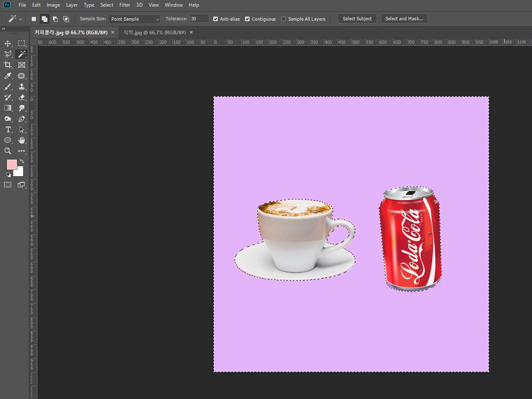Image resolution: width=532 pixels, height=399 pixels.
Task: Select the Gradient tool
Action: coord(8,108)
